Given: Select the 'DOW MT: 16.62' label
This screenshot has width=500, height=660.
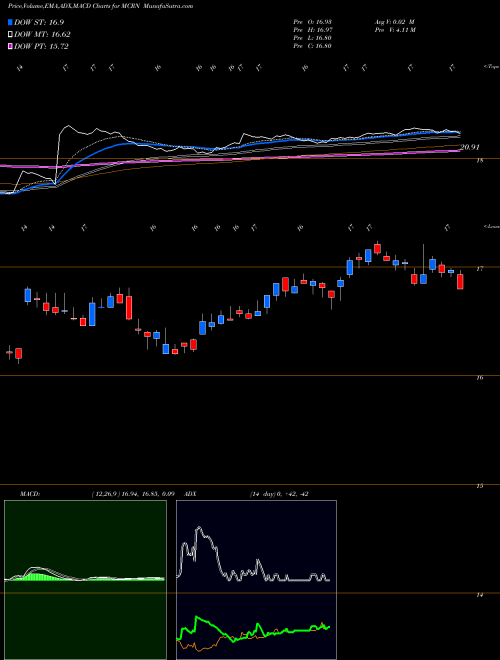Looking at the screenshot, I should [42, 35].
